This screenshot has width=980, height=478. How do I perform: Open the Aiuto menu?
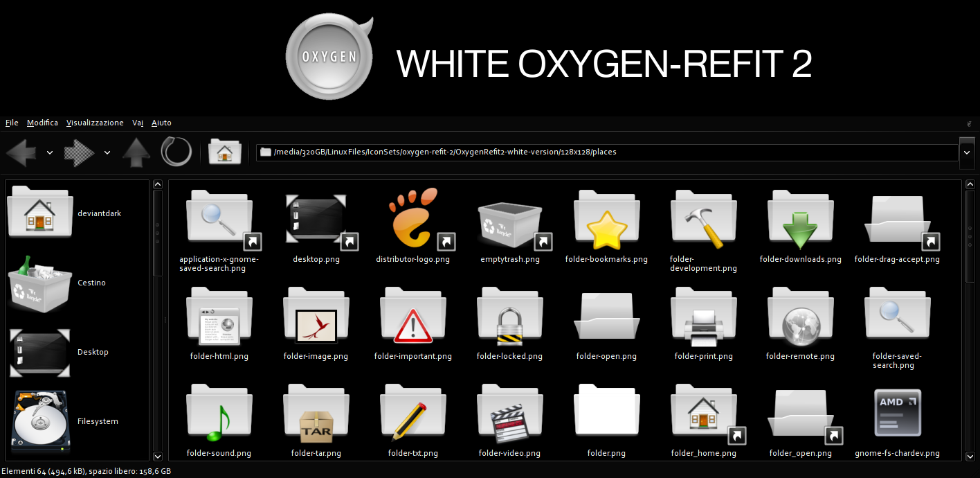[161, 123]
